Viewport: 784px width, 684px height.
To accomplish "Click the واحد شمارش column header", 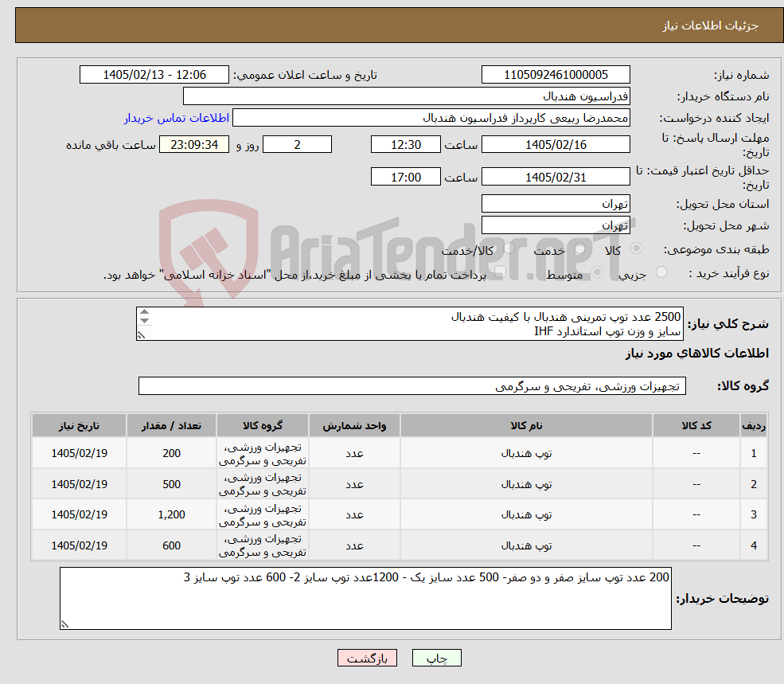I will 354,425.
